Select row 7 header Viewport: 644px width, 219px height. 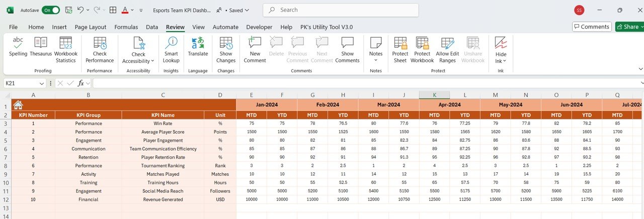tap(6, 157)
